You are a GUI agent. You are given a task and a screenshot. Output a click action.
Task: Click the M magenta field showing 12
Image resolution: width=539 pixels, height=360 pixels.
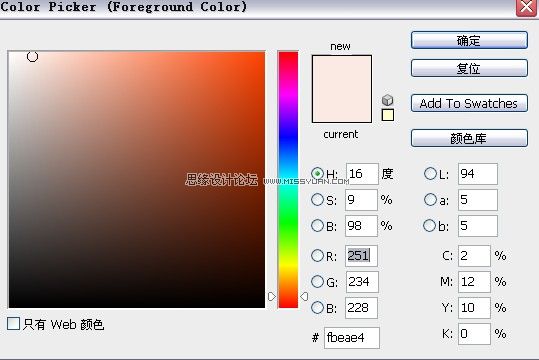click(x=474, y=282)
